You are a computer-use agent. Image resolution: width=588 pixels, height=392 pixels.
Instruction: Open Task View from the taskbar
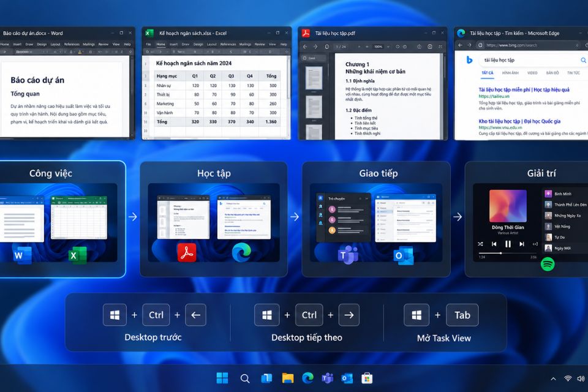coord(266,378)
